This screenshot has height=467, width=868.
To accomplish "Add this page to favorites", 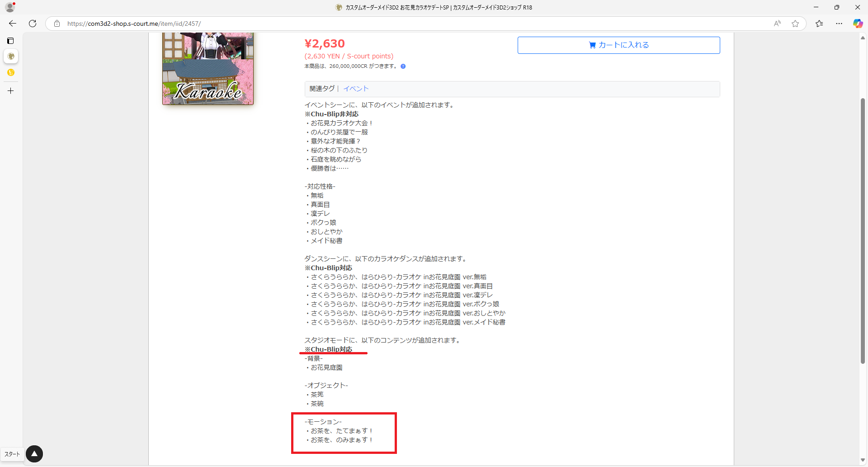I will (x=795, y=24).
